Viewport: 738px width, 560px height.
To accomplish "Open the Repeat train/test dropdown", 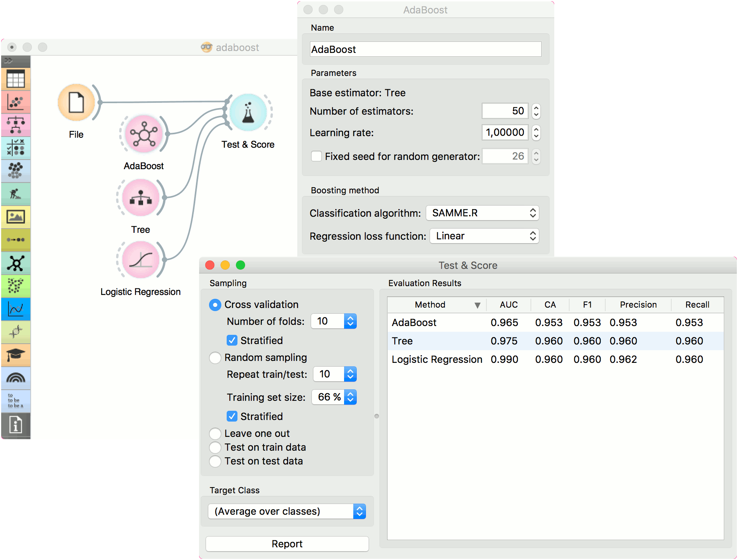I will [335, 374].
